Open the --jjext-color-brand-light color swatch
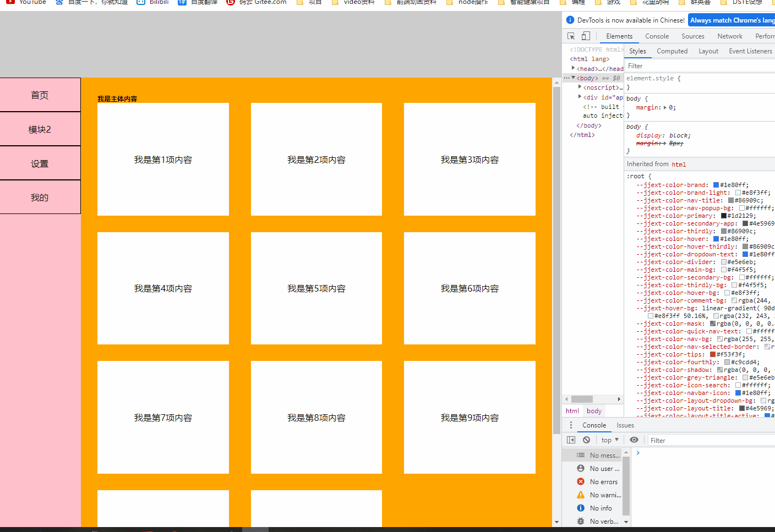 click(738, 193)
